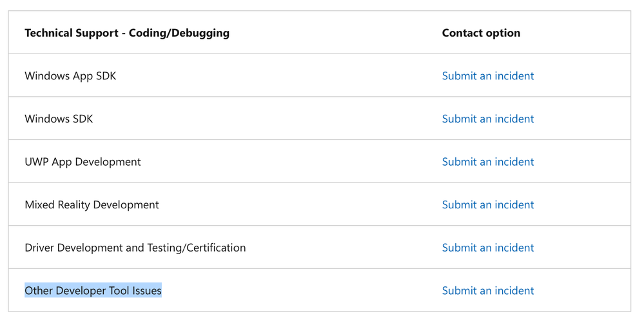Open Submit an incident for Windows SDK
Image resolution: width=644 pixels, height=327 pixels.
point(487,119)
